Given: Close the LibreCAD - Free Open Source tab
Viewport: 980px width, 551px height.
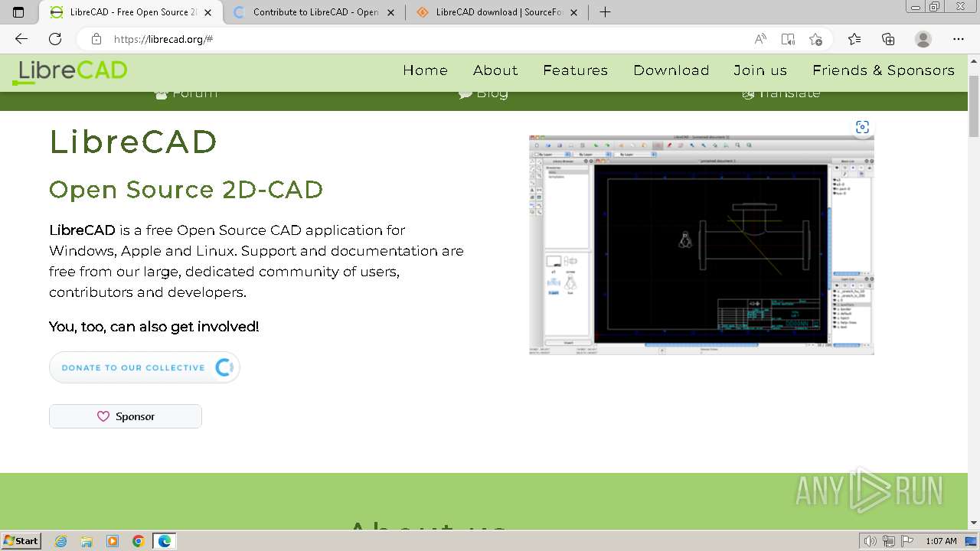Looking at the screenshot, I should point(208,12).
